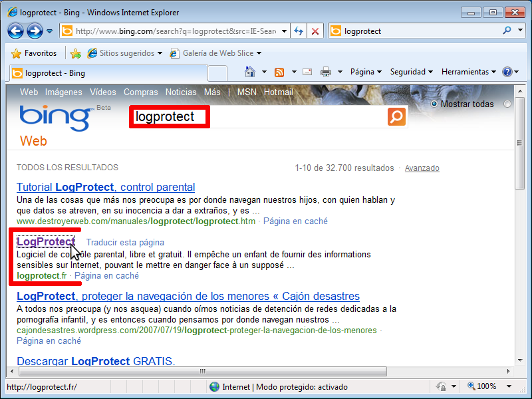The image size is (532, 399).
Task: Open the MSN link
Action: [x=247, y=92]
